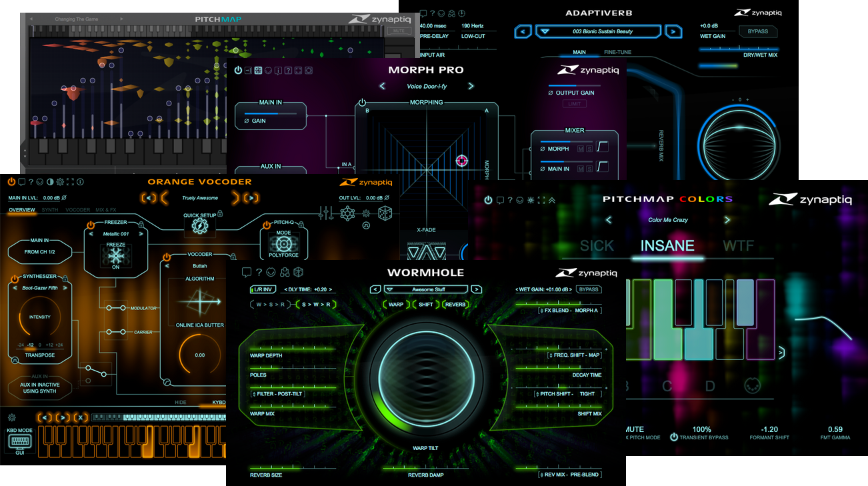Click the cube randomizer icon in Wormhole
This screenshot has height=486, width=868.
coord(297,272)
